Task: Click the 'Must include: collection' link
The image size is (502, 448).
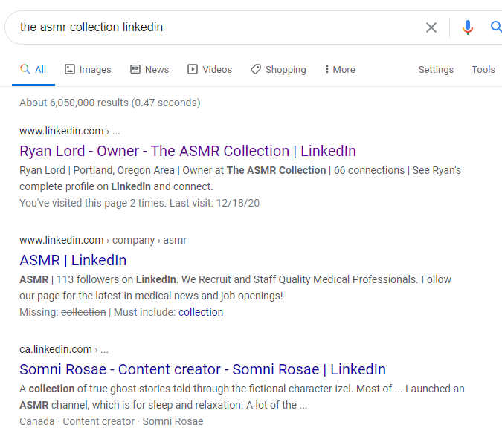Action: coord(200,312)
